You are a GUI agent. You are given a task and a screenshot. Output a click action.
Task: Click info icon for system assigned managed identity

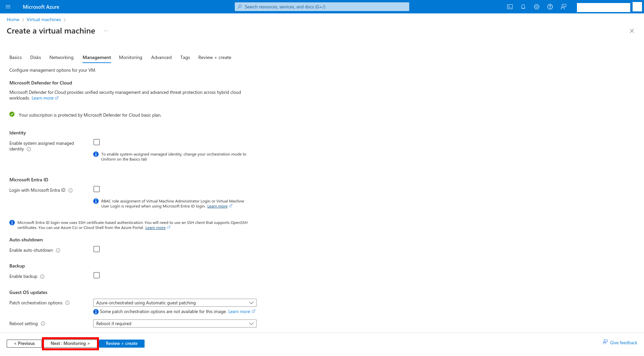point(29,149)
